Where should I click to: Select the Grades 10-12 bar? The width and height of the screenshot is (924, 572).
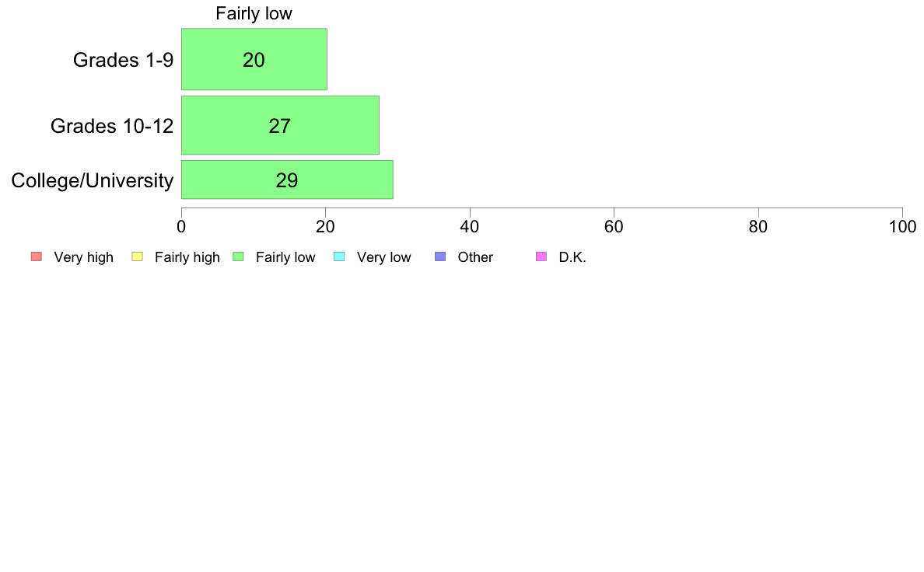click(280, 125)
